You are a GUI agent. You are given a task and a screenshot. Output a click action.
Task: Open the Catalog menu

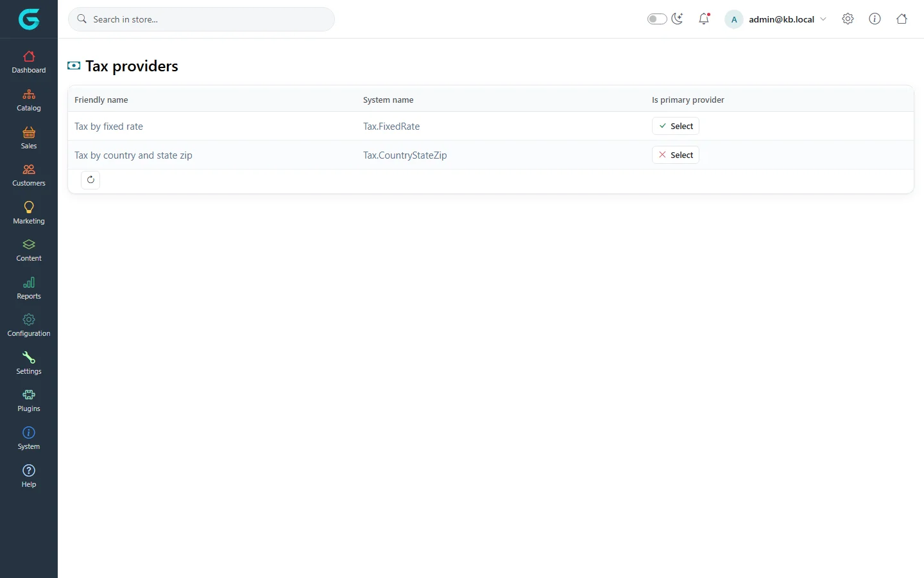(x=29, y=100)
